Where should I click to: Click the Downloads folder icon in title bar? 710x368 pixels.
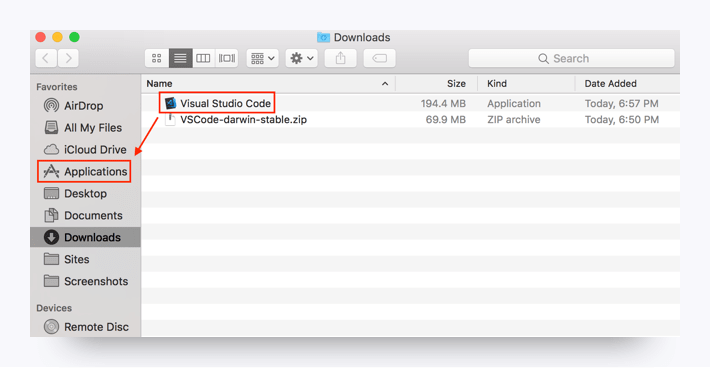(323, 37)
